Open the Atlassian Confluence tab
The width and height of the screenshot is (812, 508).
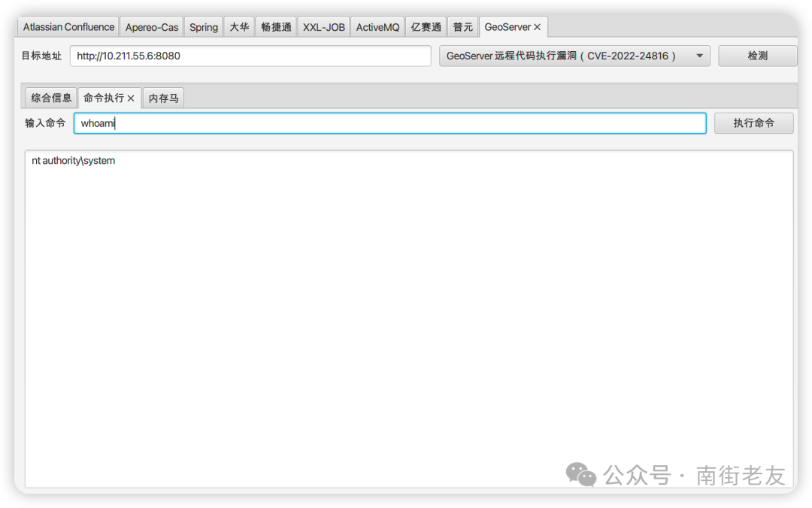[x=68, y=27]
